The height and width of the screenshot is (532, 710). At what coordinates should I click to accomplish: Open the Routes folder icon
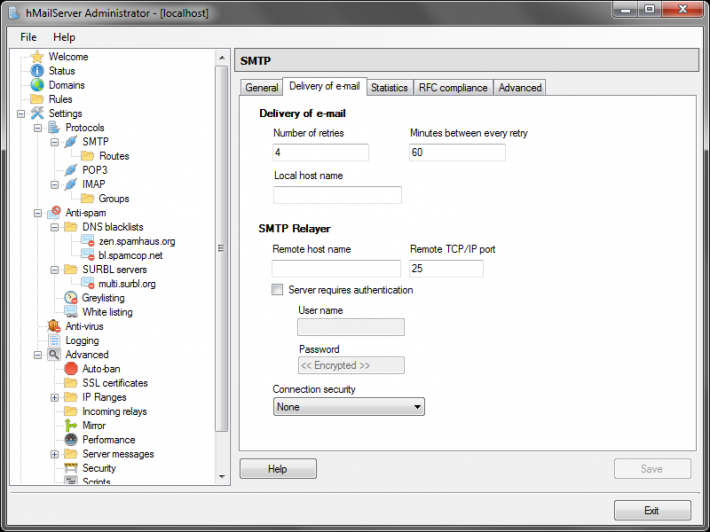pos(87,156)
